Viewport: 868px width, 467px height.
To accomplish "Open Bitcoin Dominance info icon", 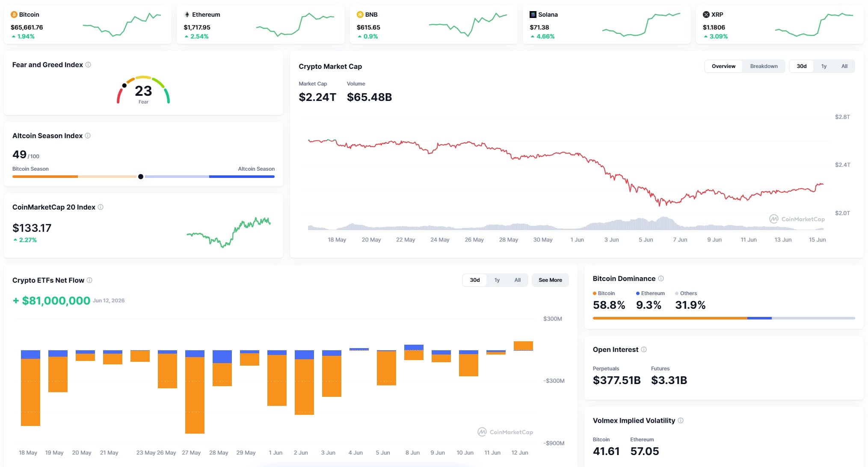I will point(661,278).
